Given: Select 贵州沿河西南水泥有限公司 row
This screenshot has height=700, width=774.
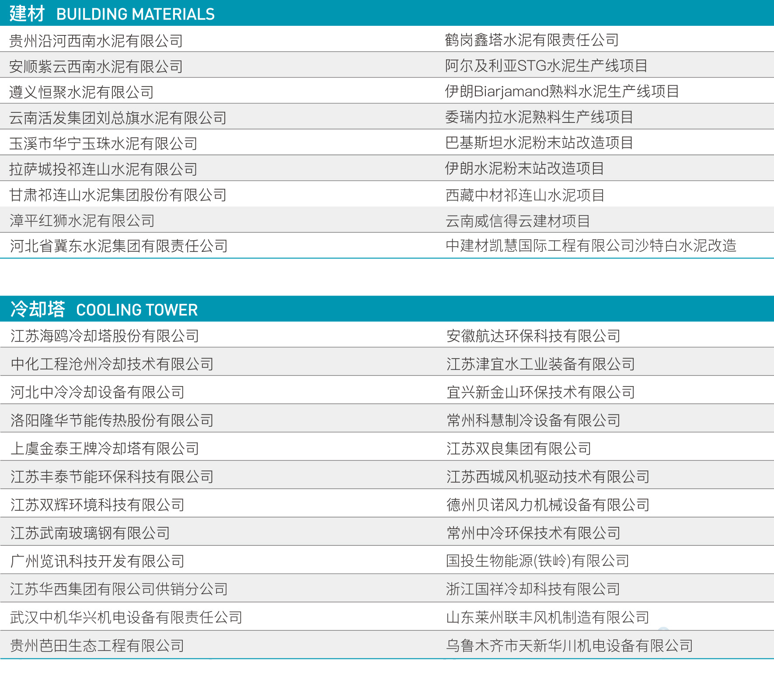Looking at the screenshot, I should 96,41.
